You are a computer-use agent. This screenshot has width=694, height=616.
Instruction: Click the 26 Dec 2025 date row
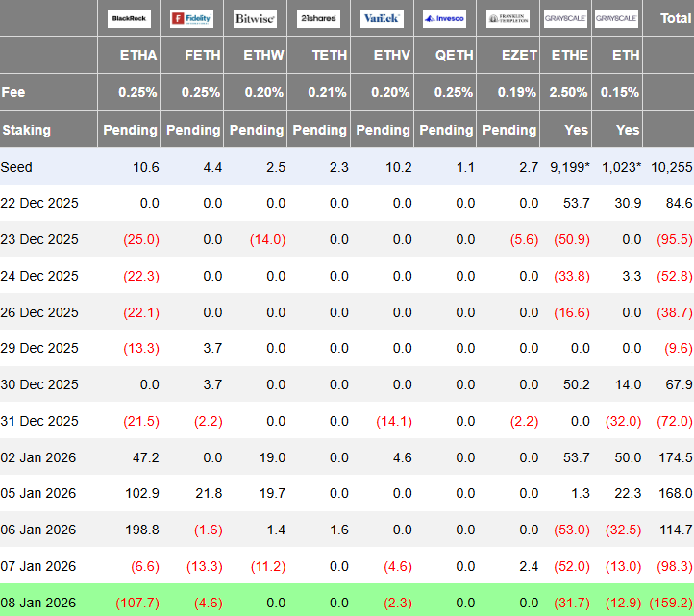(x=347, y=312)
